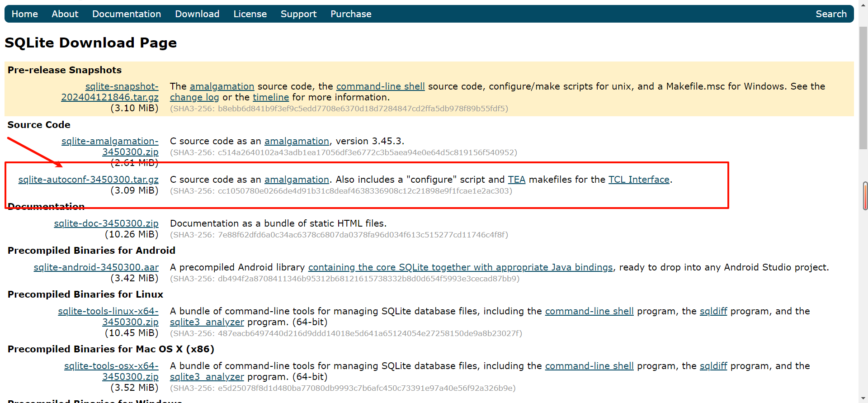Click the (10.26 MiB) size text

click(x=132, y=234)
